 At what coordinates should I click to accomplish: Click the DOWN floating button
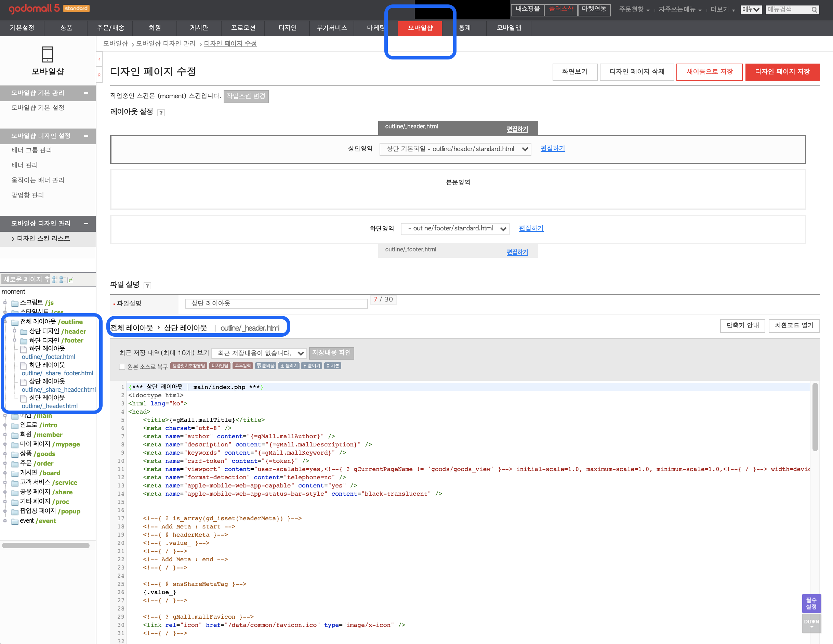point(811,623)
